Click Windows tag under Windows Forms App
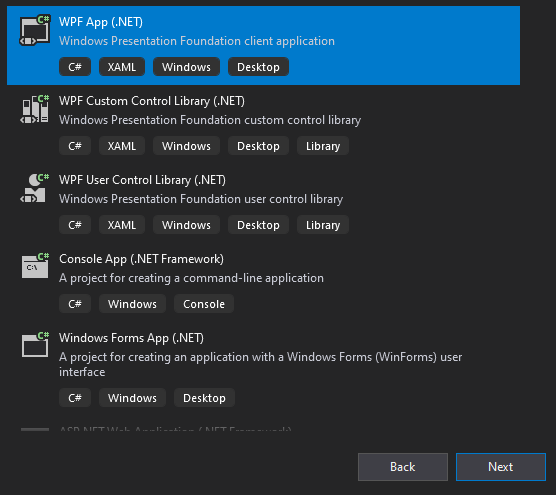Image resolution: width=556 pixels, height=495 pixels. coord(132,398)
